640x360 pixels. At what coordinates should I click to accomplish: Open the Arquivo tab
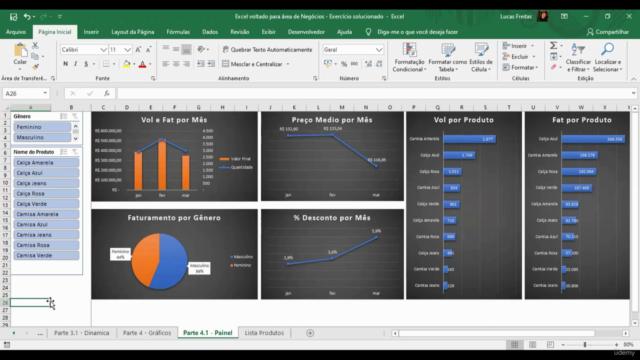pyautogui.click(x=16, y=32)
